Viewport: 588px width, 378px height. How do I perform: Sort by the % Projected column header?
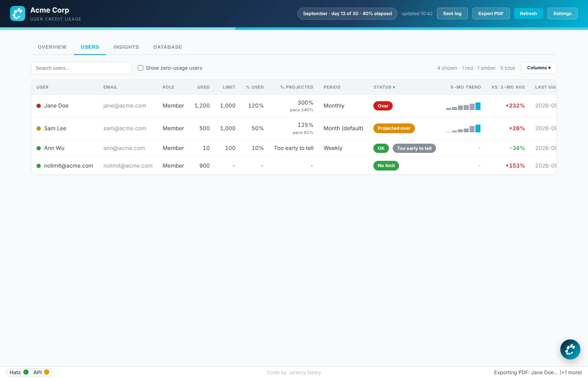pyautogui.click(x=297, y=87)
